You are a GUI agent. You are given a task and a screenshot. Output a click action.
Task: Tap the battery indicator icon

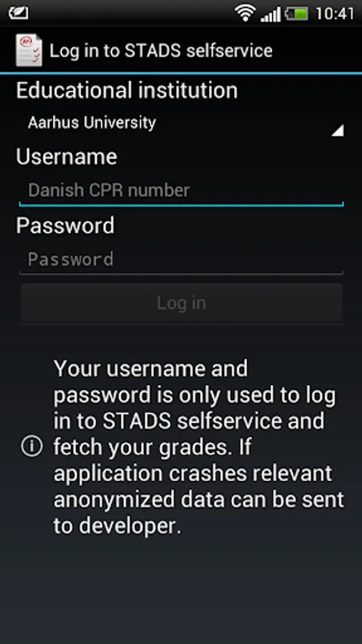(297, 14)
